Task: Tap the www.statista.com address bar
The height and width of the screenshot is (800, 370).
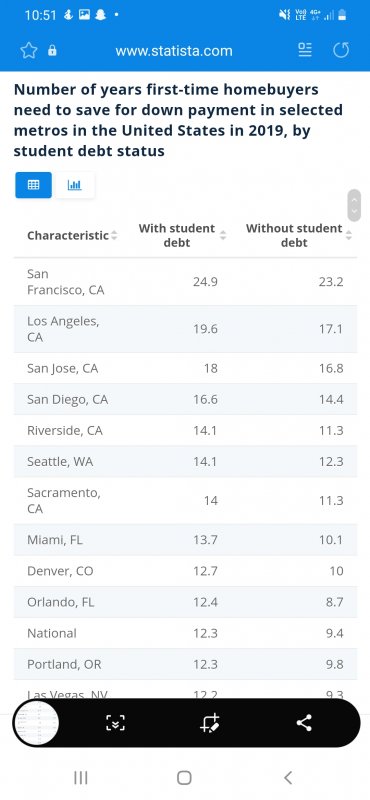Action: [x=174, y=51]
